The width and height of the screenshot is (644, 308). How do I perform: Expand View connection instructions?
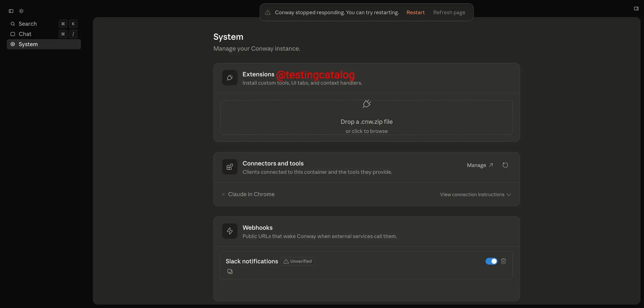(475, 194)
